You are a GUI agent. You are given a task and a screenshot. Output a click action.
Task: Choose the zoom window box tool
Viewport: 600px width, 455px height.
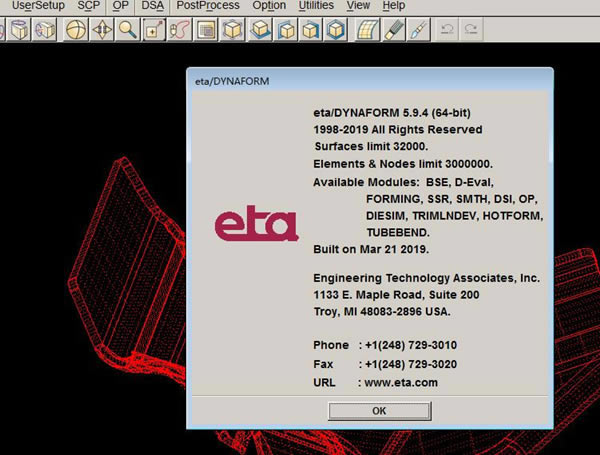tap(153, 29)
